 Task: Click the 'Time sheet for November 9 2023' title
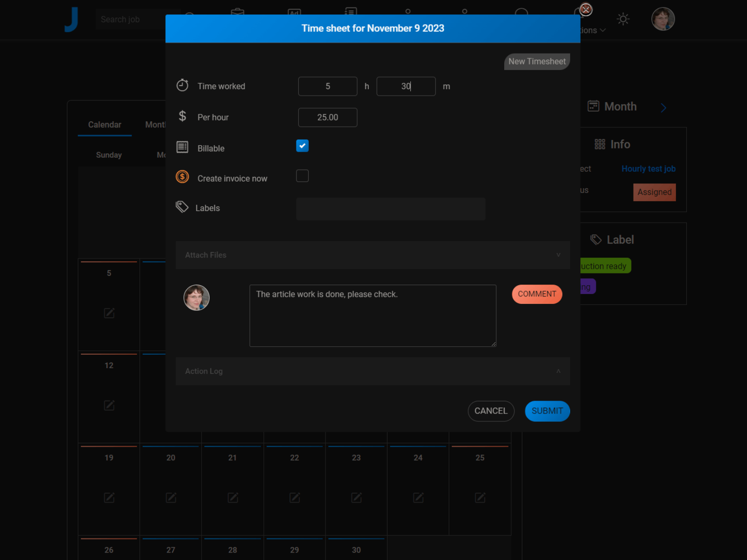pyautogui.click(x=373, y=28)
